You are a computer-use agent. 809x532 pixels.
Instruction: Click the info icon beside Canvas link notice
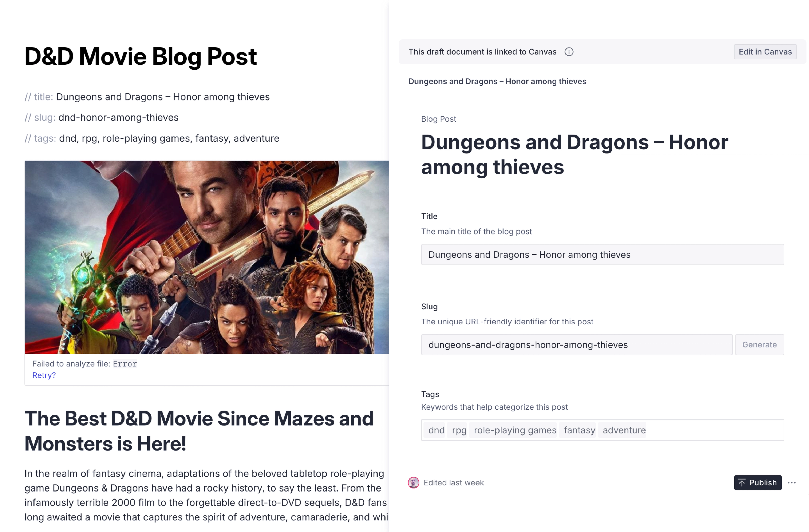[x=569, y=52]
